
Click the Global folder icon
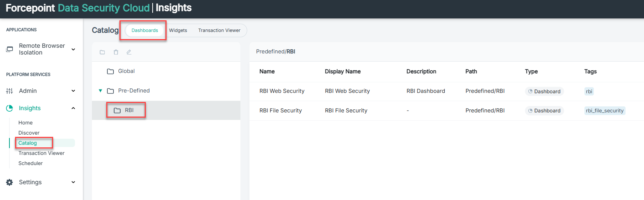pos(110,71)
